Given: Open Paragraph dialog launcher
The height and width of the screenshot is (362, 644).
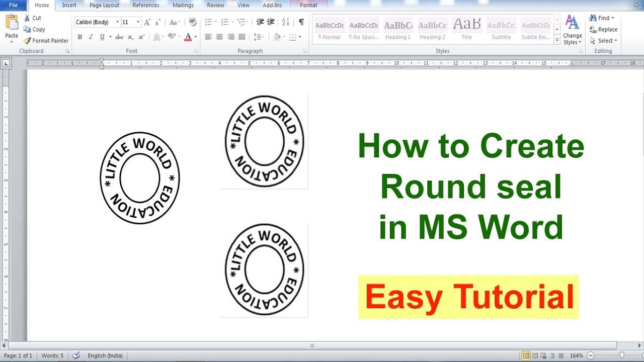Looking at the screenshot, I should [305, 51].
